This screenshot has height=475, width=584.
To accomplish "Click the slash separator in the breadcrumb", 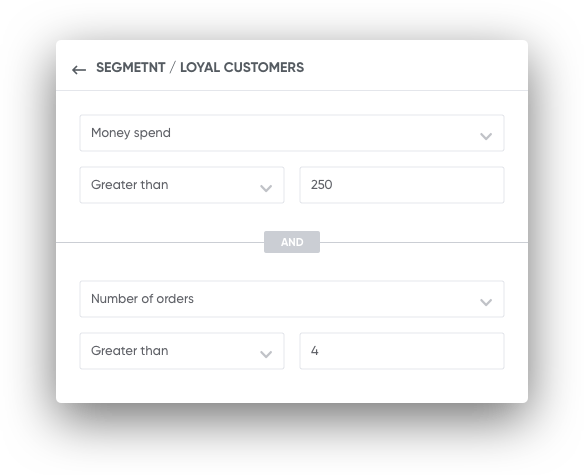I will [x=172, y=68].
